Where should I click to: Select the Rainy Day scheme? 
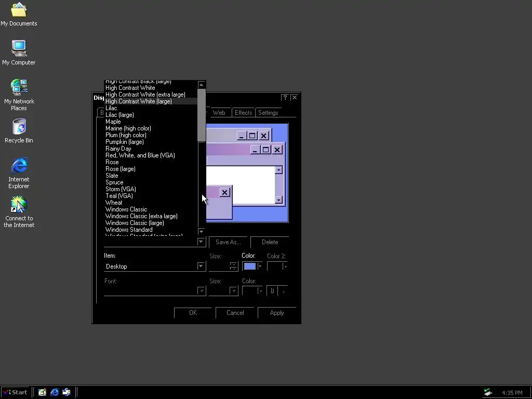coord(151,149)
